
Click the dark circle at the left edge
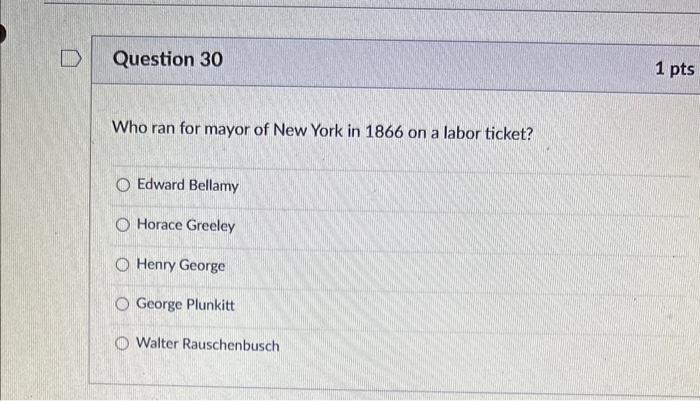pyautogui.click(x=2, y=33)
